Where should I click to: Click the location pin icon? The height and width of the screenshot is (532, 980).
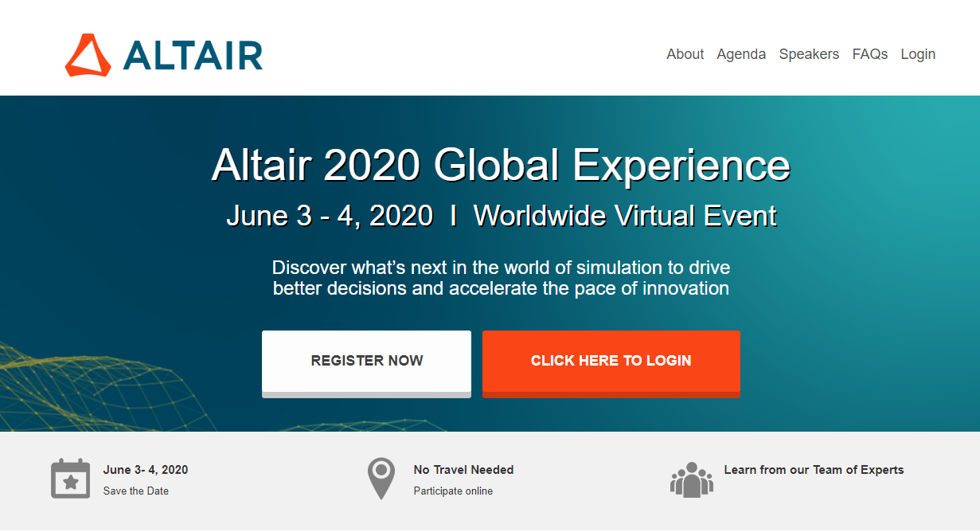[381, 478]
